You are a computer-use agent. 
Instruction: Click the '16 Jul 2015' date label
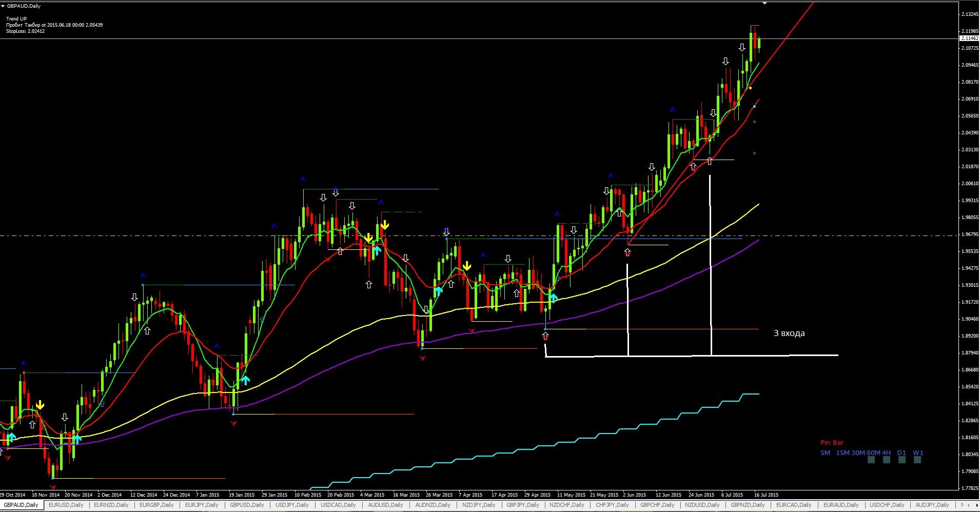pyautogui.click(x=766, y=495)
